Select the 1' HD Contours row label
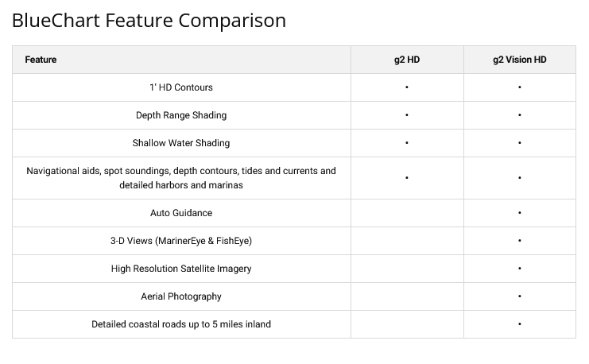The width and height of the screenshot is (589, 364). coord(181,87)
